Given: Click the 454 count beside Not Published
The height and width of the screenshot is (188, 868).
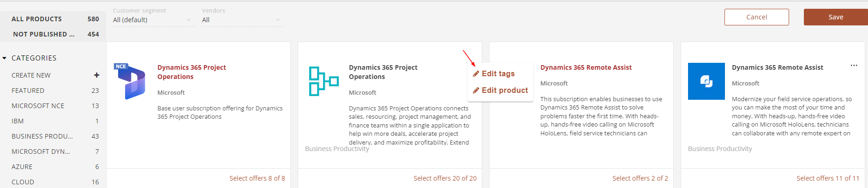Looking at the screenshot, I should [93, 34].
